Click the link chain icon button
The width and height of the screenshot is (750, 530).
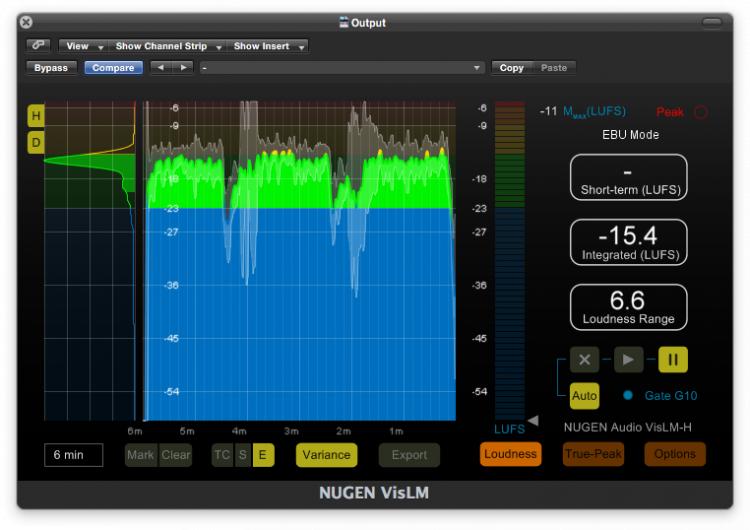38,45
